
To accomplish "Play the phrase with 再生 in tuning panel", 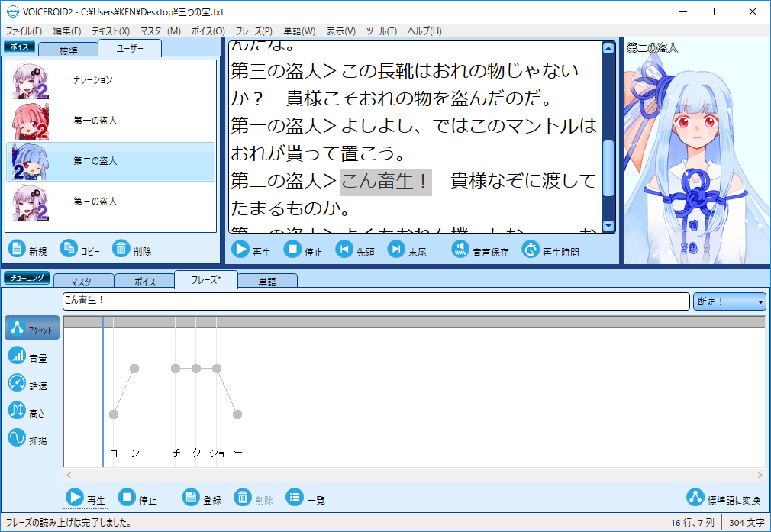I will pyautogui.click(x=85, y=498).
